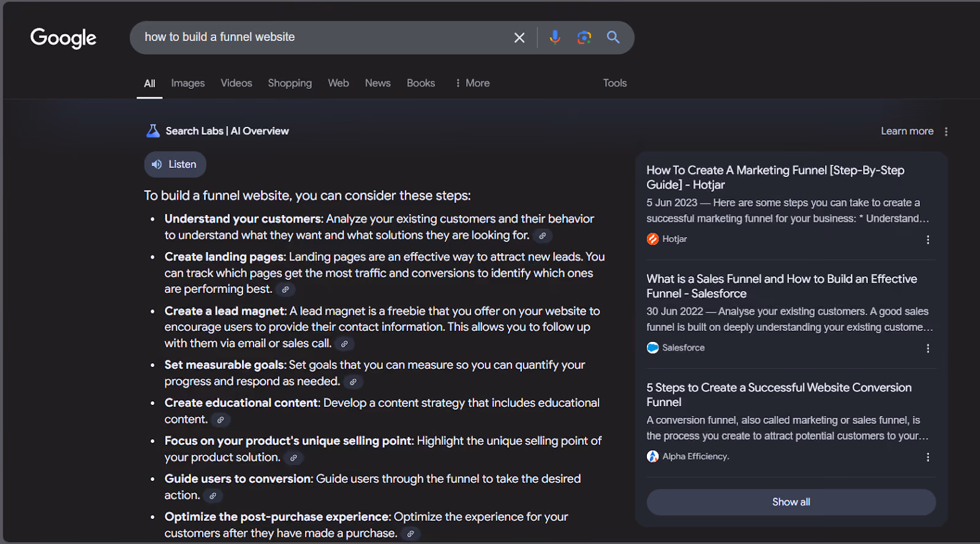Screen dimensions: 980x544
Task: Open three-dot menu for Salesforce result
Action: (928, 348)
